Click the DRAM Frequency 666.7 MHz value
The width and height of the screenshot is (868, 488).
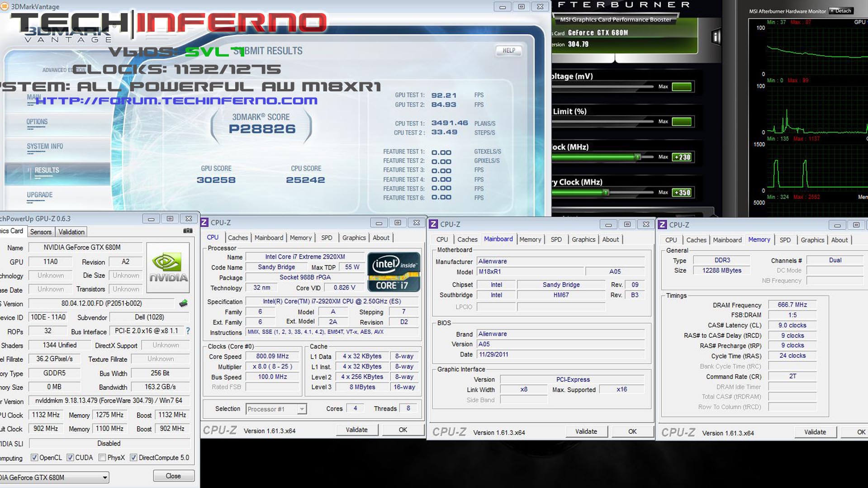pyautogui.click(x=792, y=305)
